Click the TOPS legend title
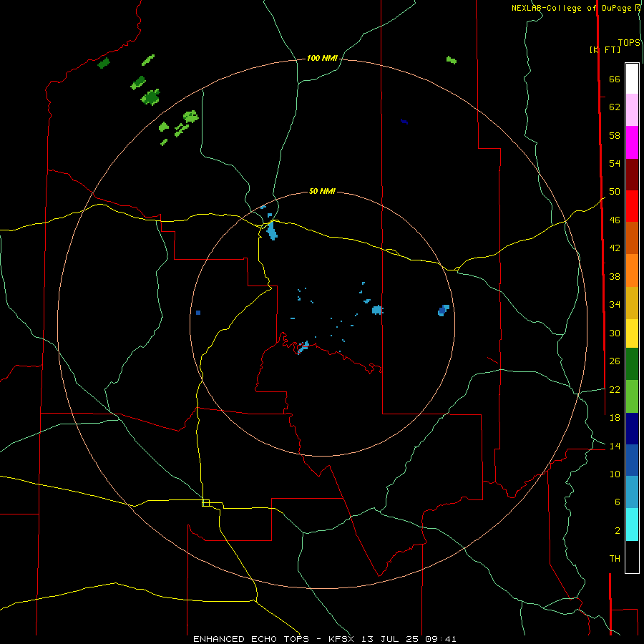This screenshot has width=644, height=644. click(x=629, y=43)
